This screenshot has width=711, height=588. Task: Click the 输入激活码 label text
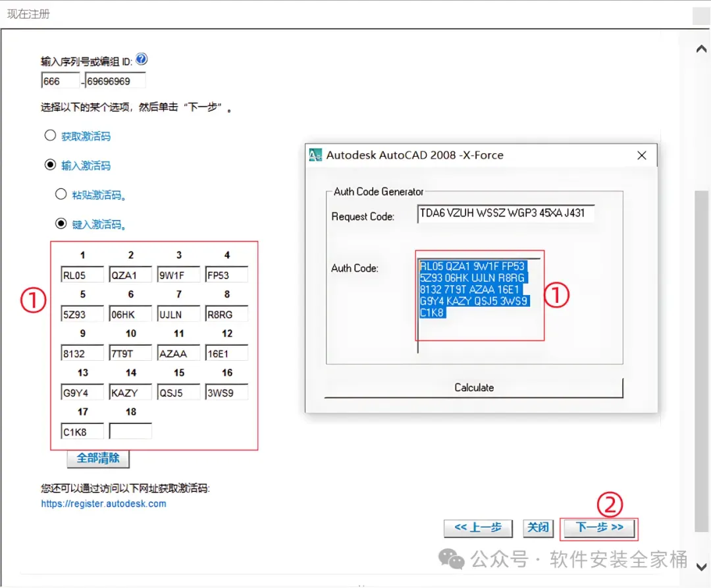click(x=86, y=165)
